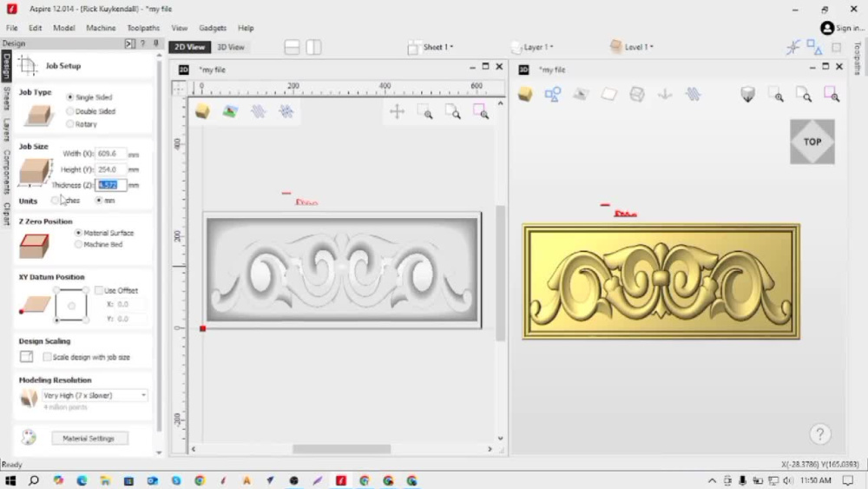Click the taskbar search icon
The image size is (868, 489).
point(34,480)
